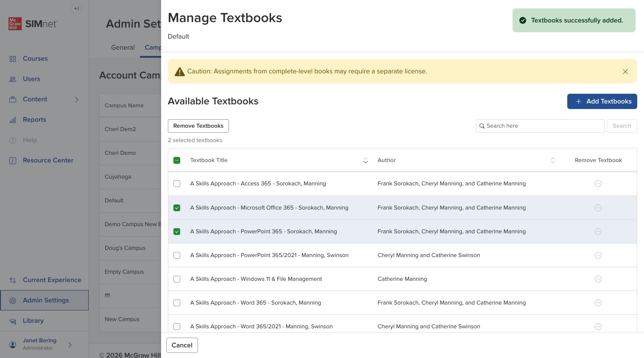This screenshot has width=644, height=358.
Task: Click the Janet Boring profile avatar icon
Action: click(13, 344)
